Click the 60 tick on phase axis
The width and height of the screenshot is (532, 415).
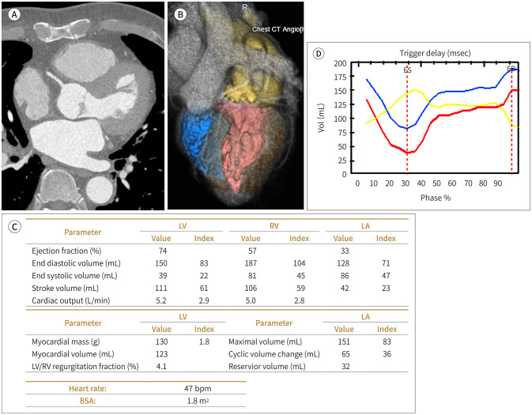point(452,183)
